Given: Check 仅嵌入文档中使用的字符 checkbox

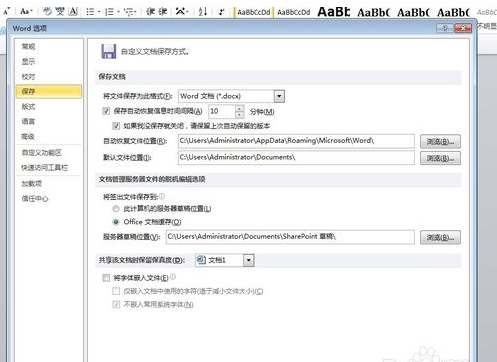Looking at the screenshot, I should pos(116,291).
